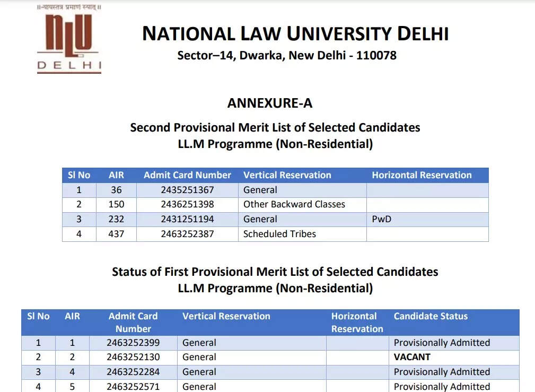Viewport: 535px width, 392px height.
Task: Click the Sector-14 Dwarka address line
Action: [287, 55]
